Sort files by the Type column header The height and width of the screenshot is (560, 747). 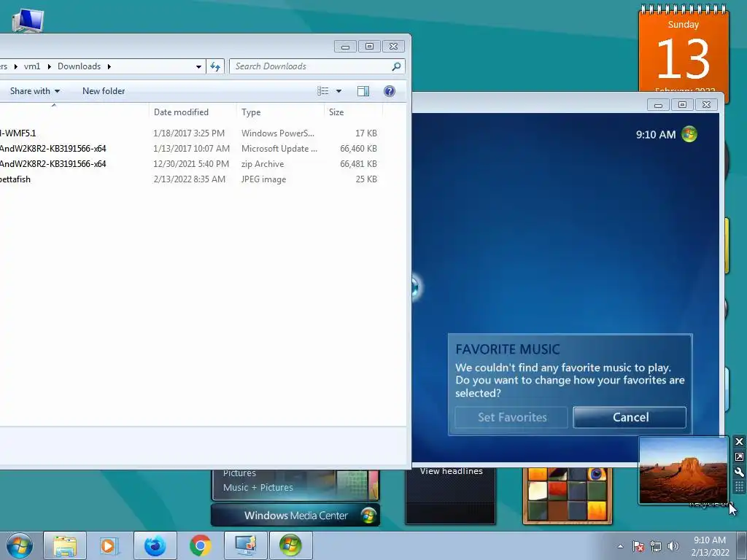click(280, 112)
